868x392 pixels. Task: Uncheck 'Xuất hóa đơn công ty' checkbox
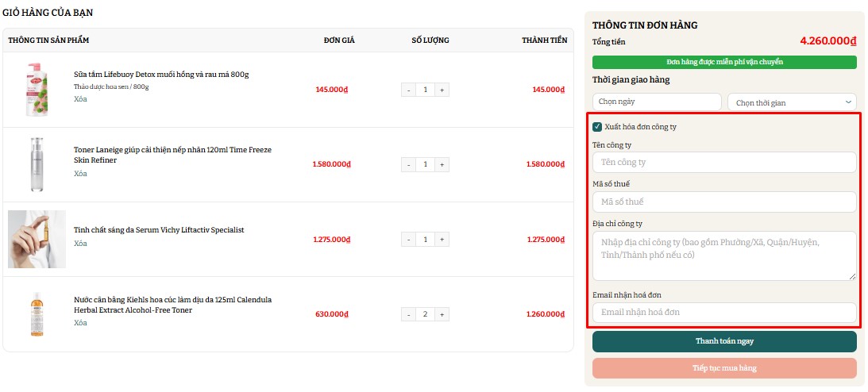pos(597,127)
